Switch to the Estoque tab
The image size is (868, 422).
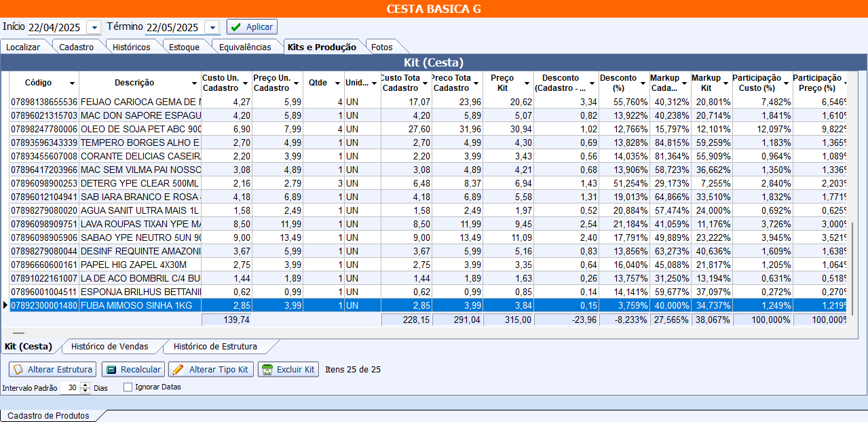coord(184,47)
